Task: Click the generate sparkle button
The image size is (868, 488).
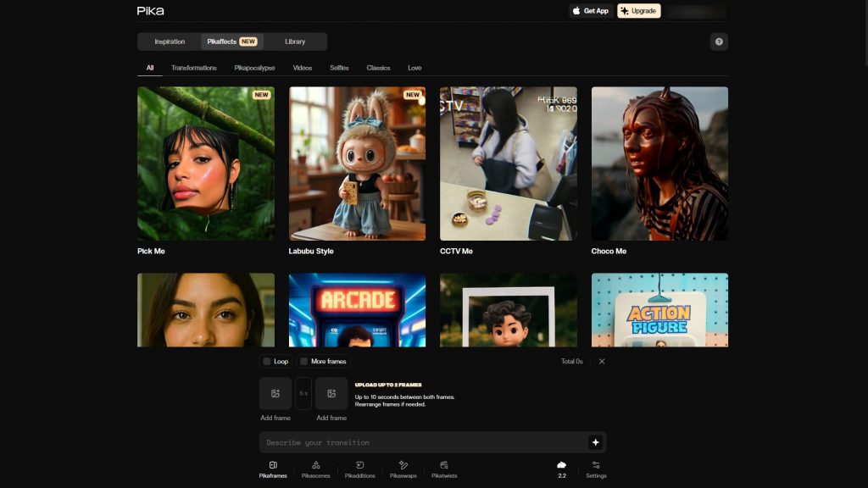Action: pos(595,442)
